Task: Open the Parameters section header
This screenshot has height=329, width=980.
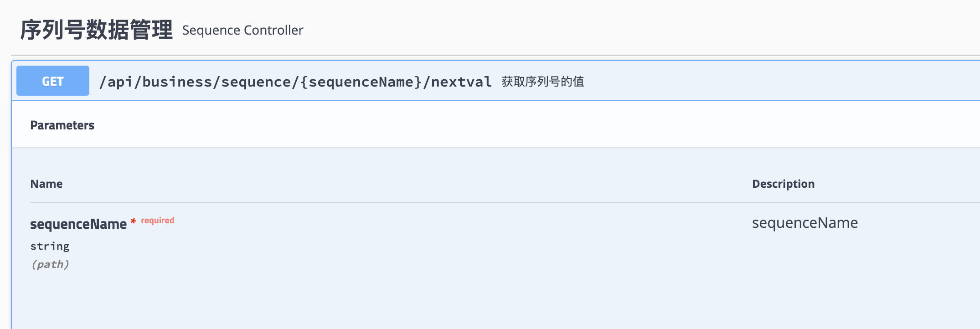Action: point(62,124)
